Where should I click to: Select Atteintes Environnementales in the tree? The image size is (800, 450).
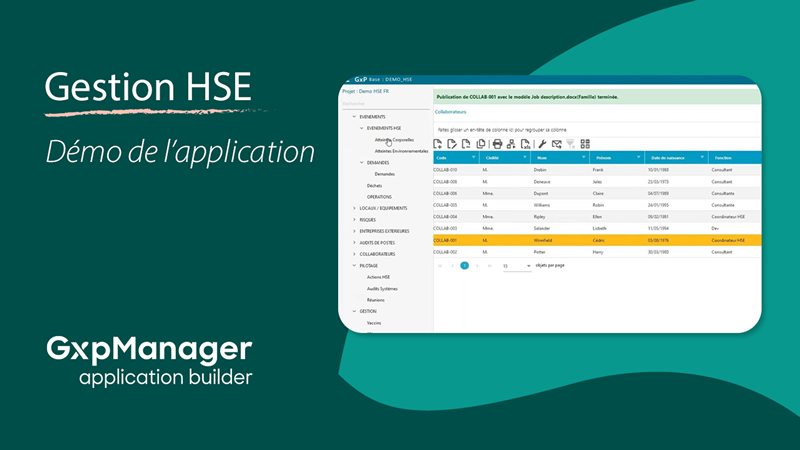pos(402,151)
